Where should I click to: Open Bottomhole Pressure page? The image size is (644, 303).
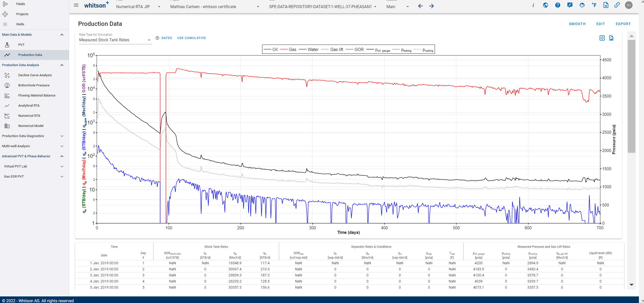pyautogui.click(x=35, y=85)
